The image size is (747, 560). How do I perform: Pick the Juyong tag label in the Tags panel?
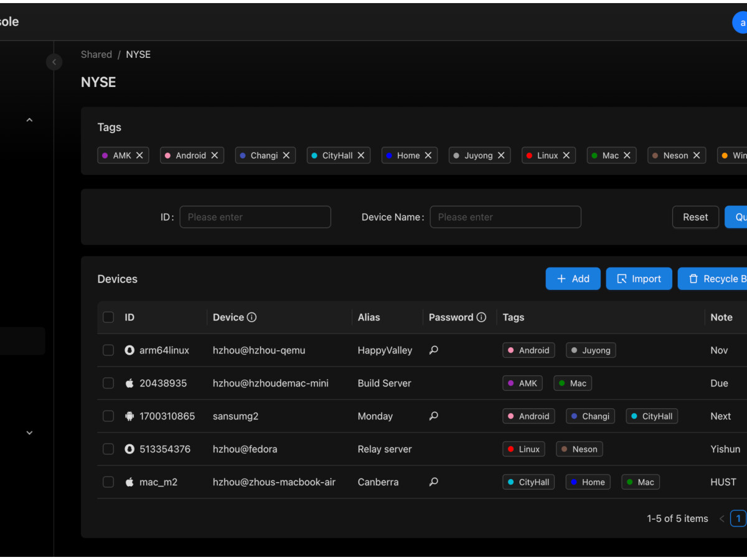[478, 156]
